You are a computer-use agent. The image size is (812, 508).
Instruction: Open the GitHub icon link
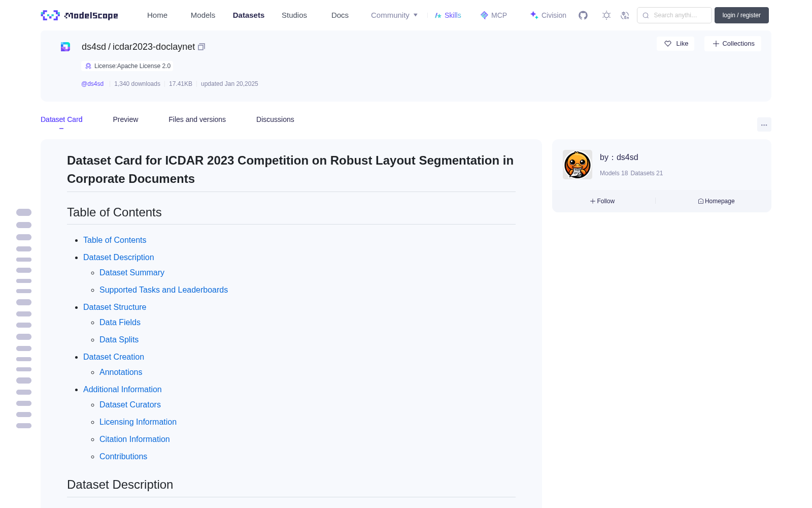click(x=583, y=15)
